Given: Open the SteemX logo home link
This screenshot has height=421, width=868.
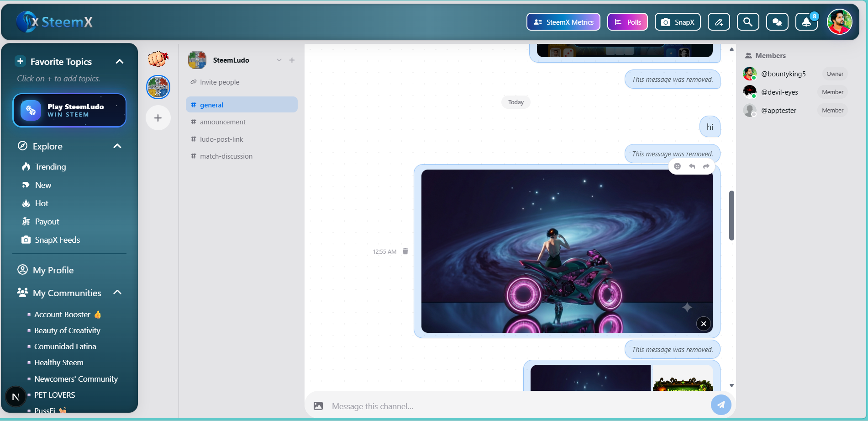Looking at the screenshot, I should tap(54, 21).
